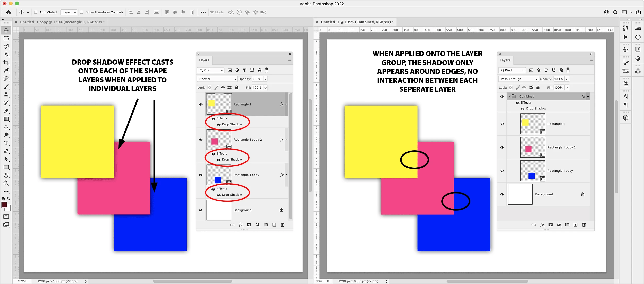Enable the Auto-Select checkbox

pyautogui.click(x=36, y=12)
